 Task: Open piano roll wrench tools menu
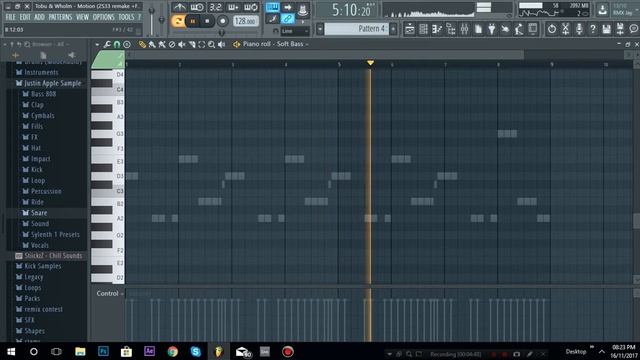[x=107, y=44]
